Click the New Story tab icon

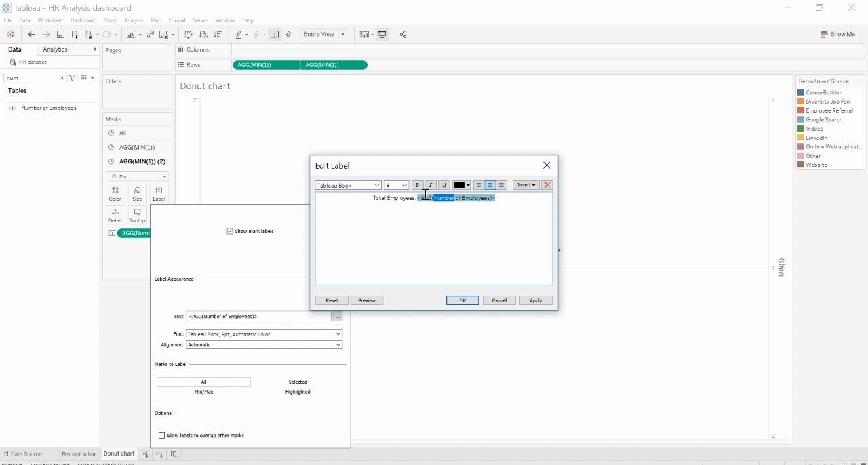(174, 454)
